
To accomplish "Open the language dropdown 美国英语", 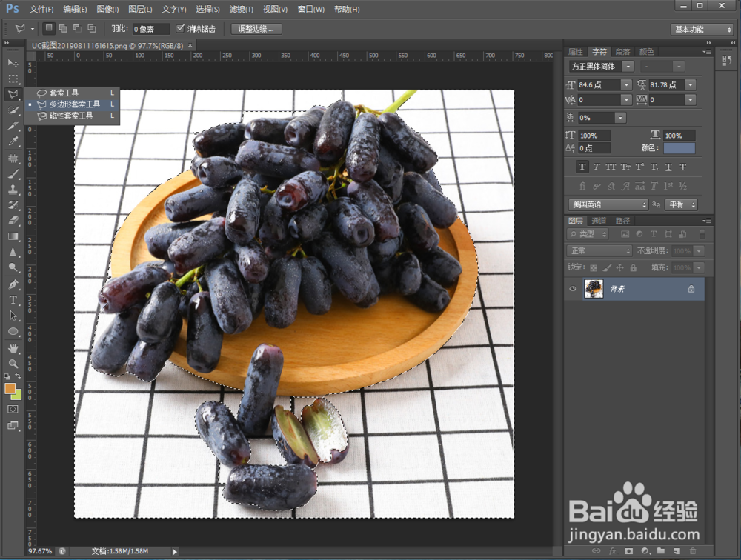I will (x=608, y=204).
